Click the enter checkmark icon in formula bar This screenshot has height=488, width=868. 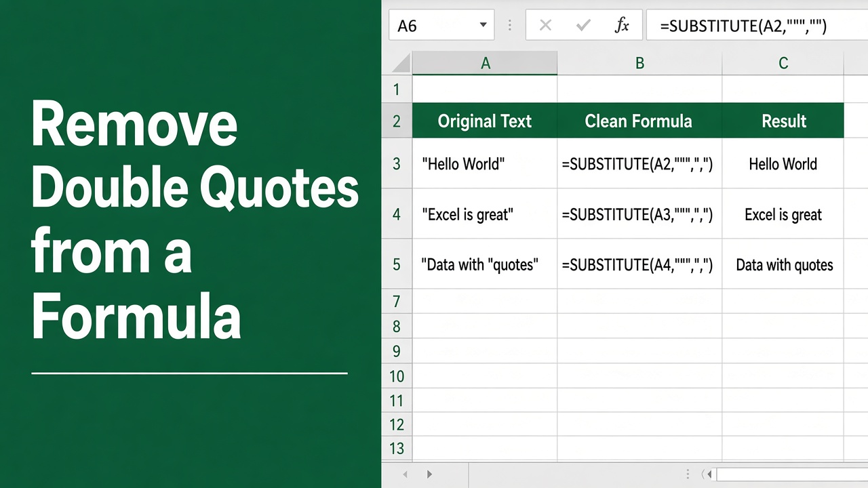(583, 26)
